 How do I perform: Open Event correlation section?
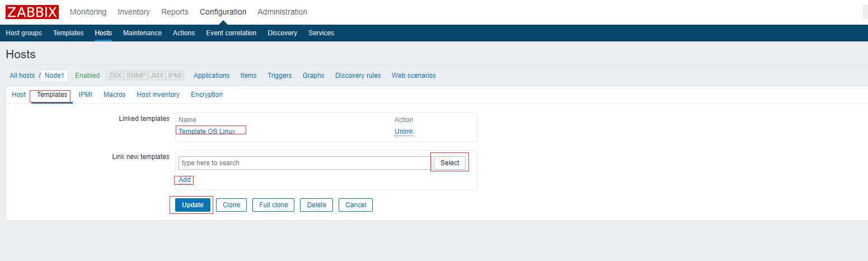point(231,33)
